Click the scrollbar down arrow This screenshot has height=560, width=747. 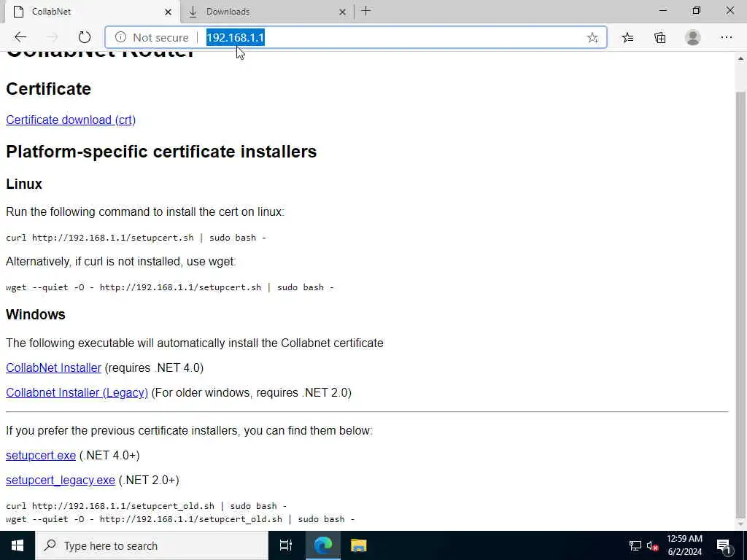pos(741,524)
